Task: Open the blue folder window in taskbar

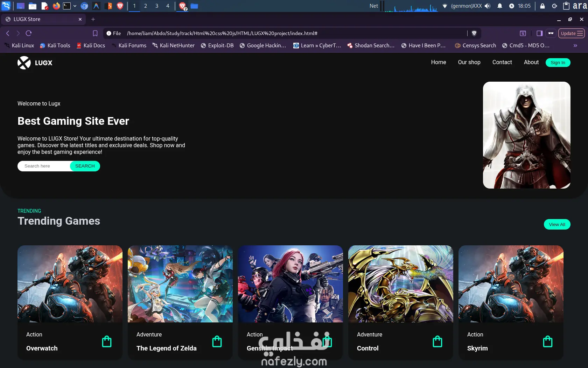Action: coord(194,6)
